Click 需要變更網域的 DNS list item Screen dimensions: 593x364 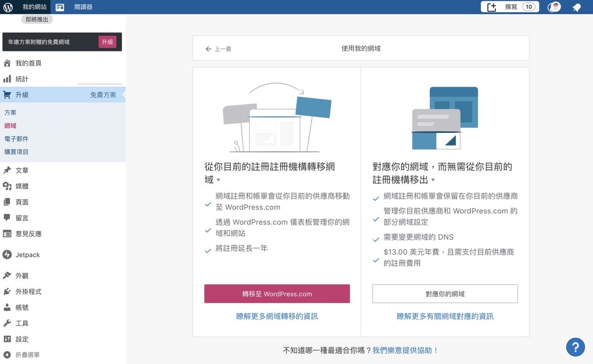[418, 237]
